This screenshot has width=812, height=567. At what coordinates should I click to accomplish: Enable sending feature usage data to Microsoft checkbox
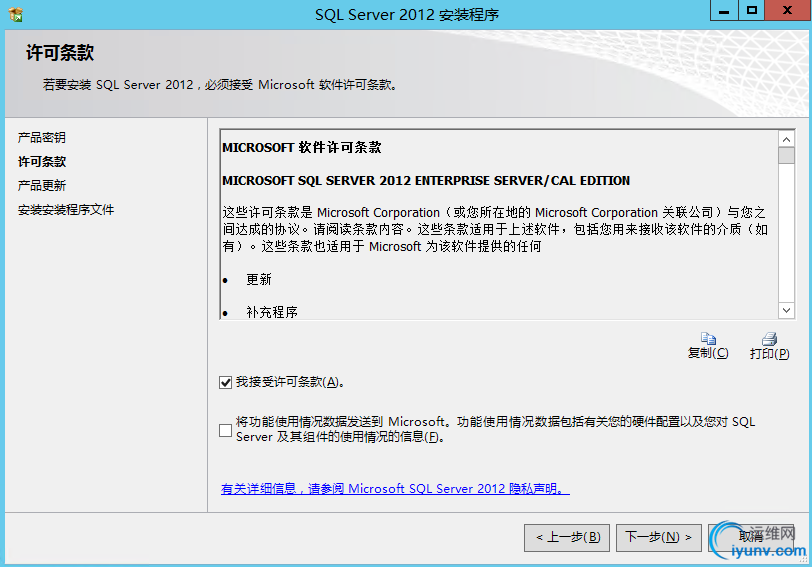pos(225,430)
